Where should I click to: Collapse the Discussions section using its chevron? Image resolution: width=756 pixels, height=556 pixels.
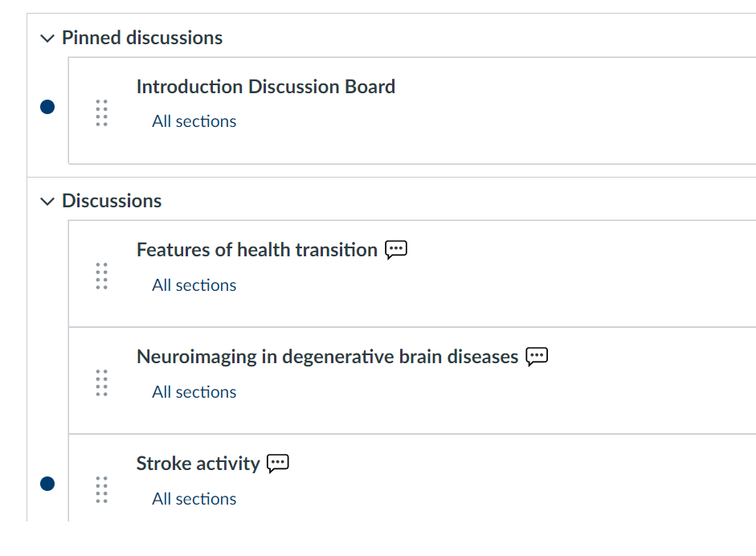[x=47, y=201]
